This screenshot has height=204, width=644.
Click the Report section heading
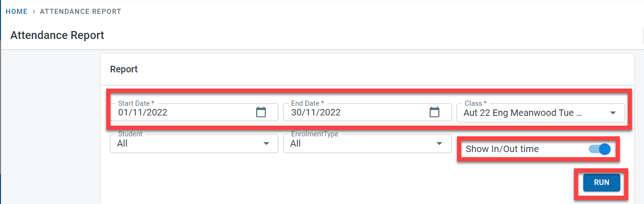(124, 70)
